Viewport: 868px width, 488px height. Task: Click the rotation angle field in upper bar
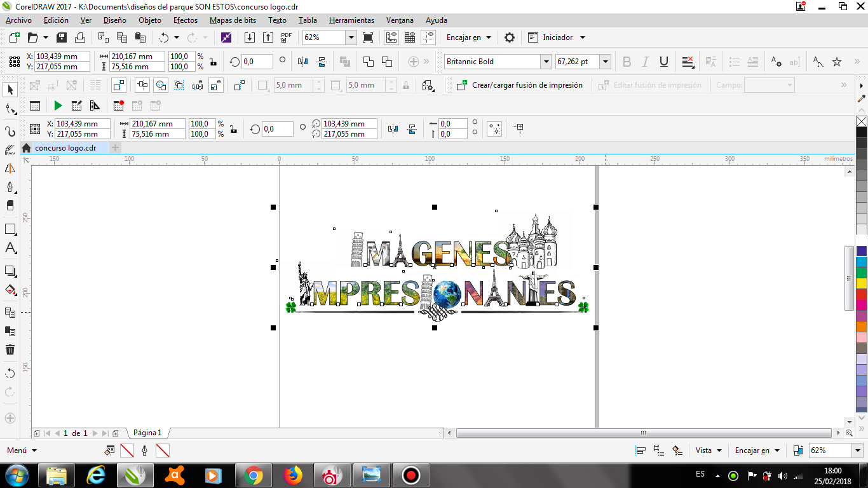pos(257,62)
